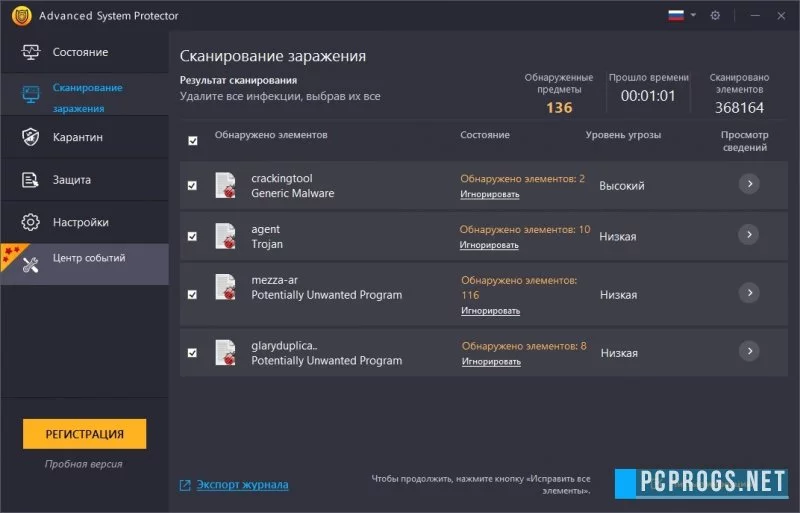Click Игнорировать for mezza-ar
This screenshot has width=800, height=513.
pyautogui.click(x=491, y=311)
